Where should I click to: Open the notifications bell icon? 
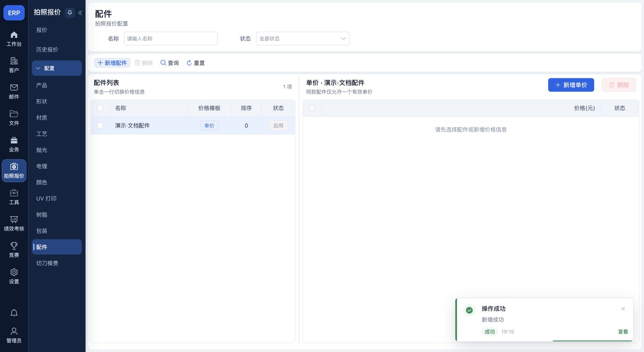click(14, 313)
